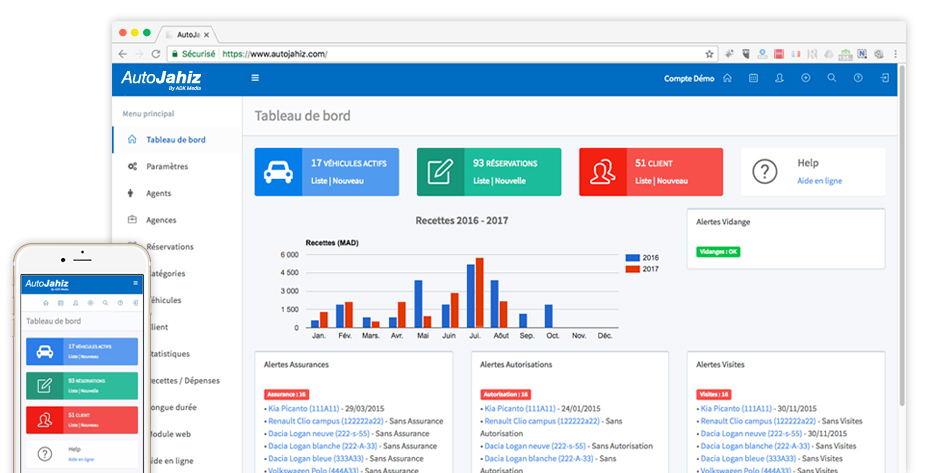The width and height of the screenshot is (925, 473).
Task: Close the AutoJahiz browser tab
Action: [x=206, y=35]
